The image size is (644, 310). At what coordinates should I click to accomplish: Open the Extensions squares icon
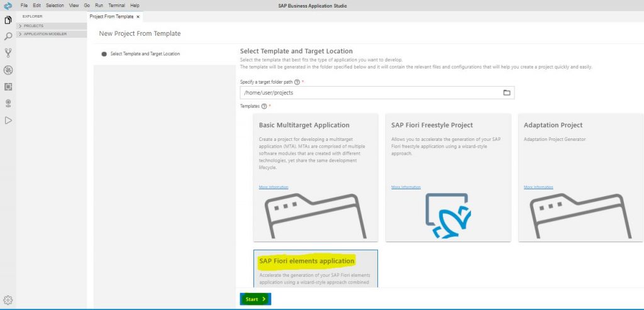[x=8, y=87]
